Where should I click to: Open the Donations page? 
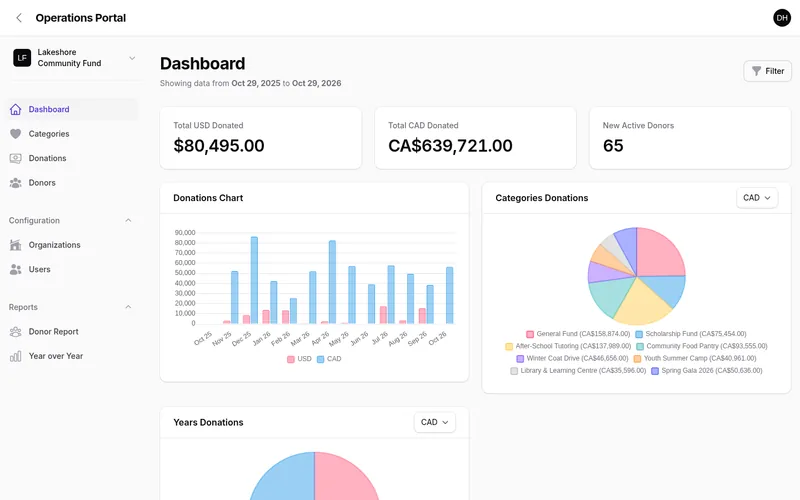72,158
